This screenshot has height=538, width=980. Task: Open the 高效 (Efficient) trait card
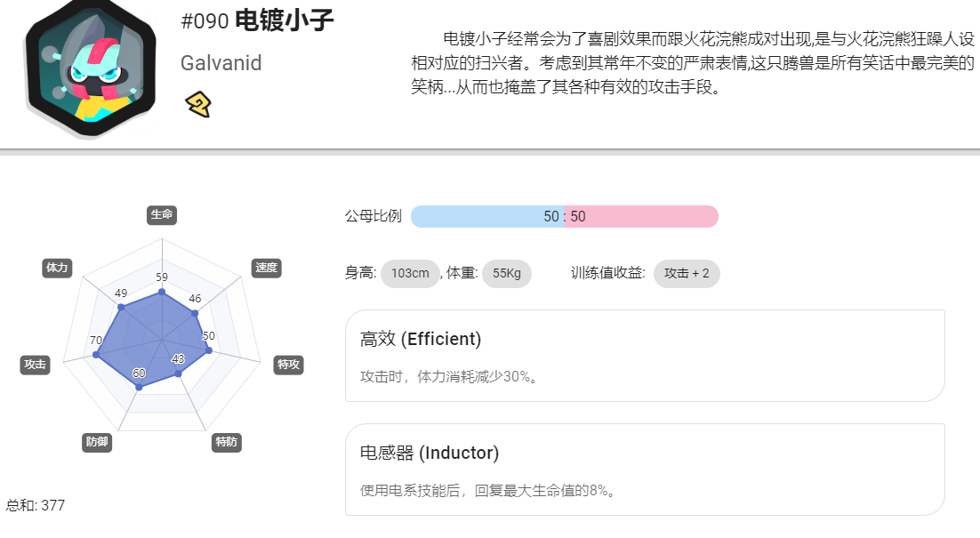click(645, 356)
